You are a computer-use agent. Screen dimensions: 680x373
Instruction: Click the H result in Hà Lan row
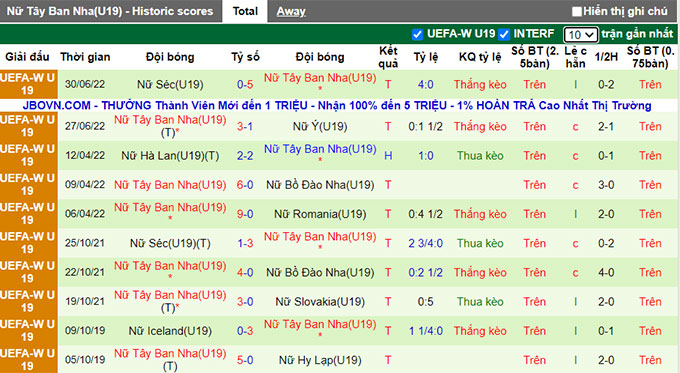(x=388, y=156)
